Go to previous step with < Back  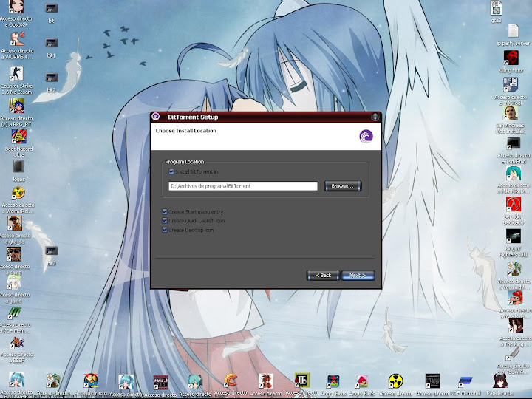click(x=323, y=275)
